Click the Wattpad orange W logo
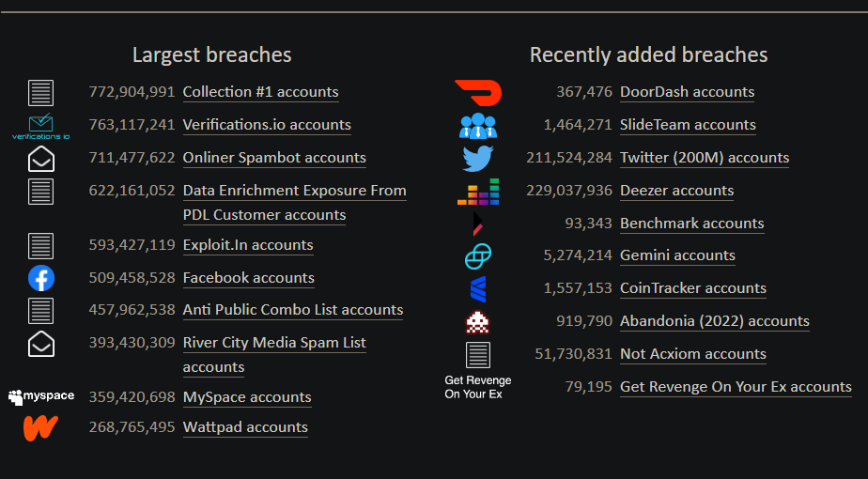Screen dimensions: 868x479 [41, 428]
